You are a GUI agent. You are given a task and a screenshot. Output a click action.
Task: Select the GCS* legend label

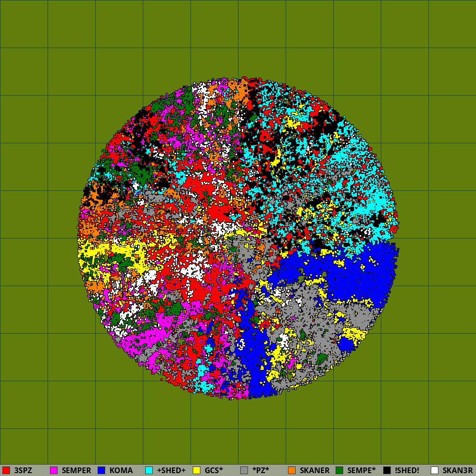pyautogui.click(x=214, y=470)
